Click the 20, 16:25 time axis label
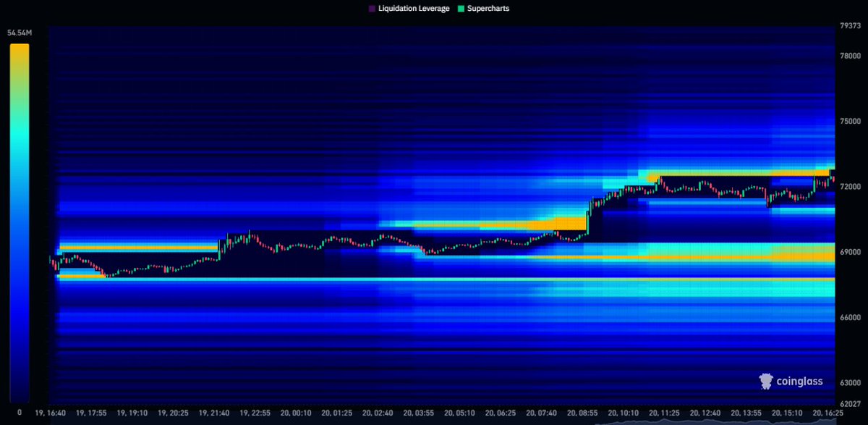Viewport: 868px width, 425px height. [827, 412]
